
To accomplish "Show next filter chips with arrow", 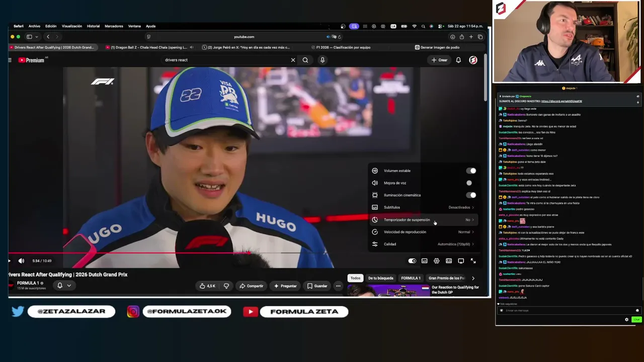I will [x=473, y=278].
